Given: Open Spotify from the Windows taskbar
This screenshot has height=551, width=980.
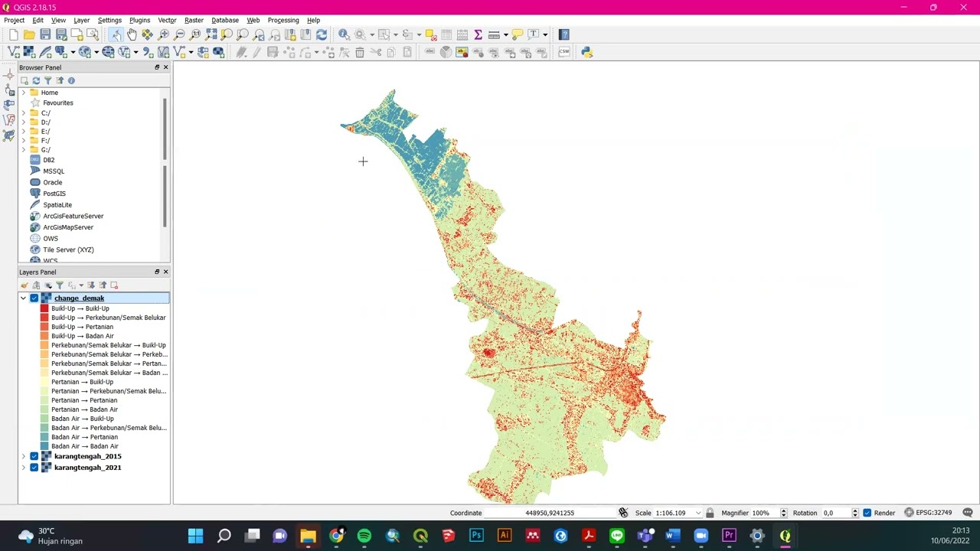Looking at the screenshot, I should coord(364,536).
